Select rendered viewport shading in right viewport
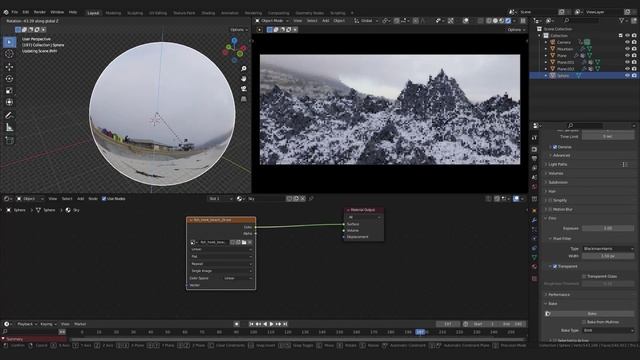640x360 pixels. point(508,20)
